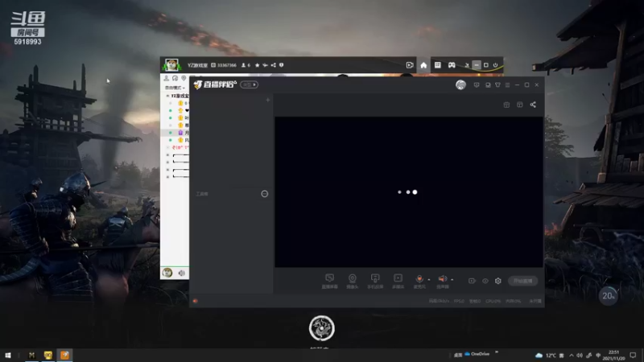Open the Windows Start menu
Image resolution: width=644 pixels, height=362 pixels.
click(8, 355)
